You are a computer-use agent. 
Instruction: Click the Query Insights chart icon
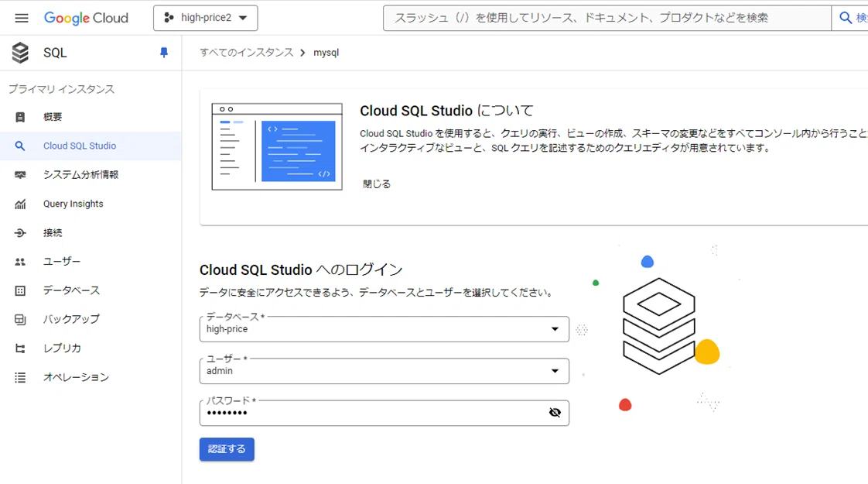[x=20, y=204]
